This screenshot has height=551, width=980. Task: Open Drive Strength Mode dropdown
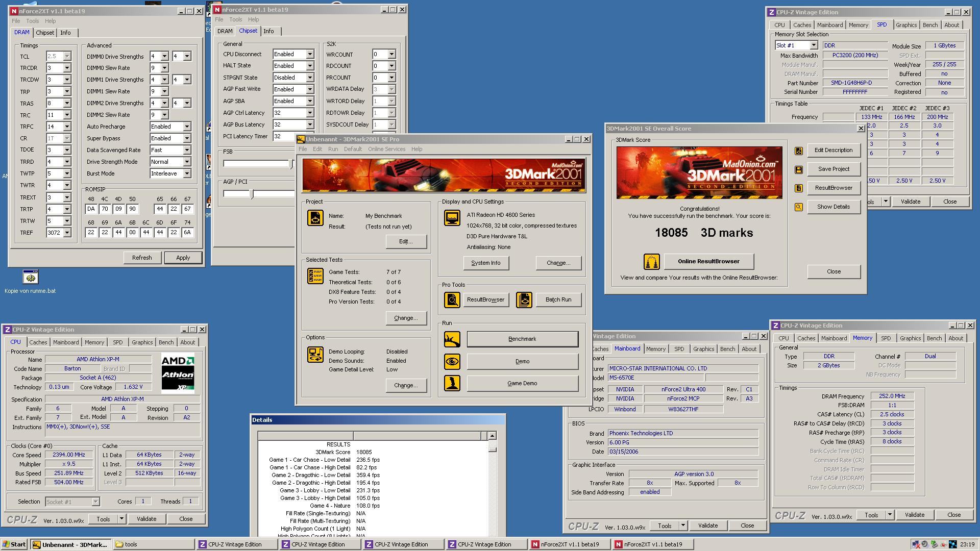pos(187,162)
